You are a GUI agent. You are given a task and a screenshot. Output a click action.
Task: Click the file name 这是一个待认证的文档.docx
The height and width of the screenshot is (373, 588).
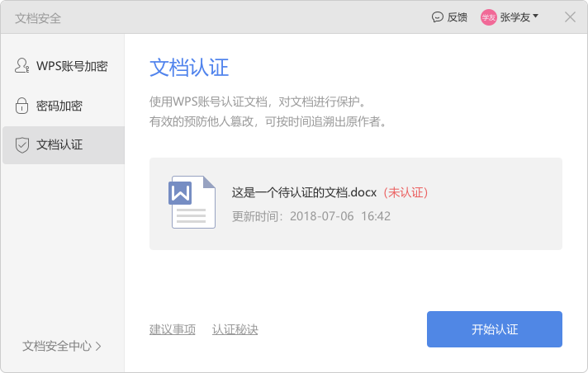[x=304, y=192]
